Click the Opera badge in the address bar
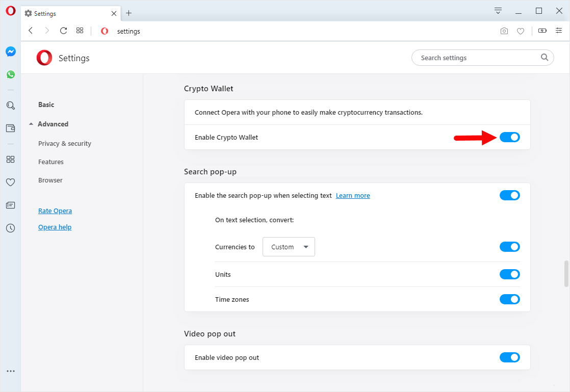The image size is (570, 392). tap(105, 31)
